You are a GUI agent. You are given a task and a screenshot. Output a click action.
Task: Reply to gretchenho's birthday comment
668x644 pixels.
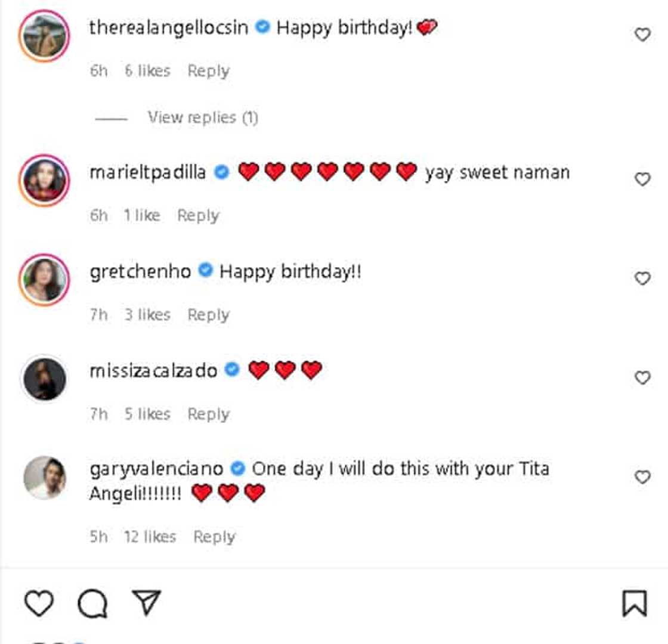208,315
